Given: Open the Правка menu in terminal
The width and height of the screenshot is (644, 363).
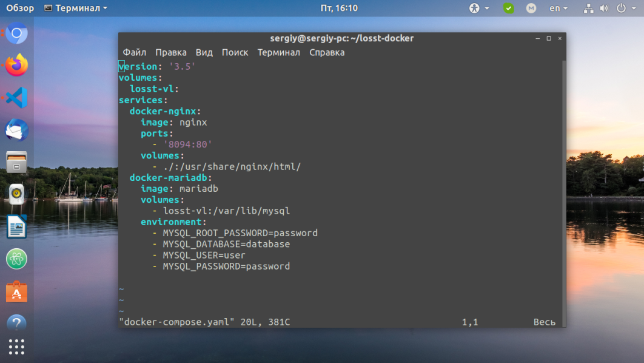Looking at the screenshot, I should tap(170, 52).
